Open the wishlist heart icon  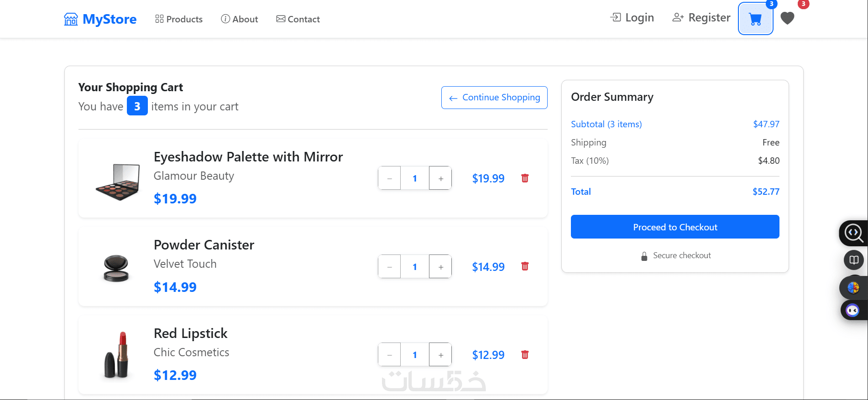(x=787, y=18)
